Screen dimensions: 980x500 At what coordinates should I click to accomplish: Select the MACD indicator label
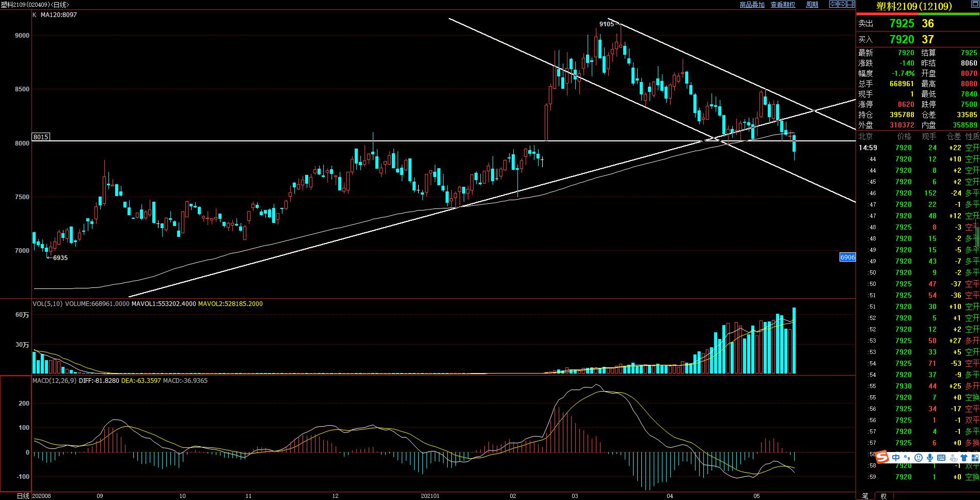coord(54,381)
